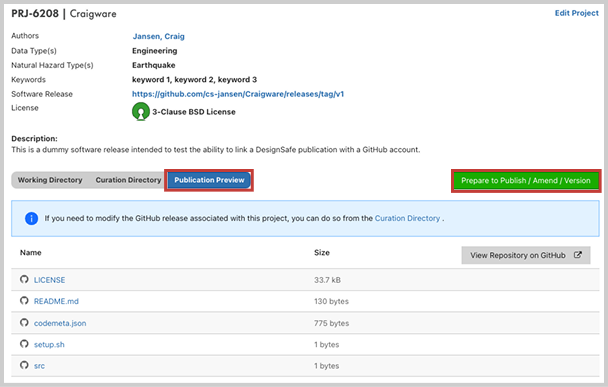Click the 3-Clause BSD License text

[x=194, y=112]
